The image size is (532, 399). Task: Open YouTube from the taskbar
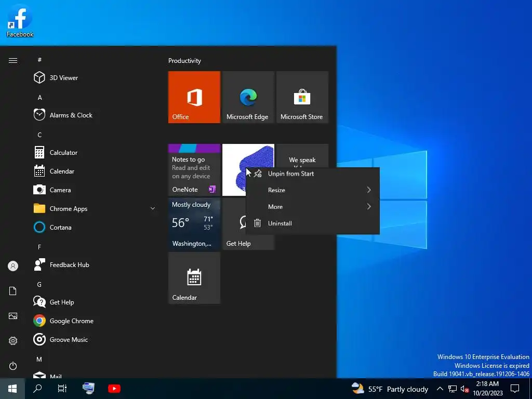(114, 389)
